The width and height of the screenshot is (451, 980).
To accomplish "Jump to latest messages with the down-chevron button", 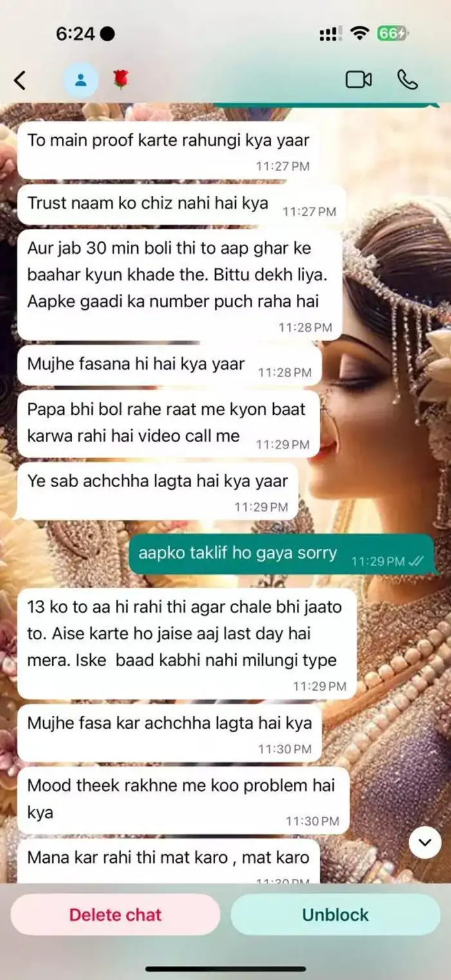I will pos(425,842).
